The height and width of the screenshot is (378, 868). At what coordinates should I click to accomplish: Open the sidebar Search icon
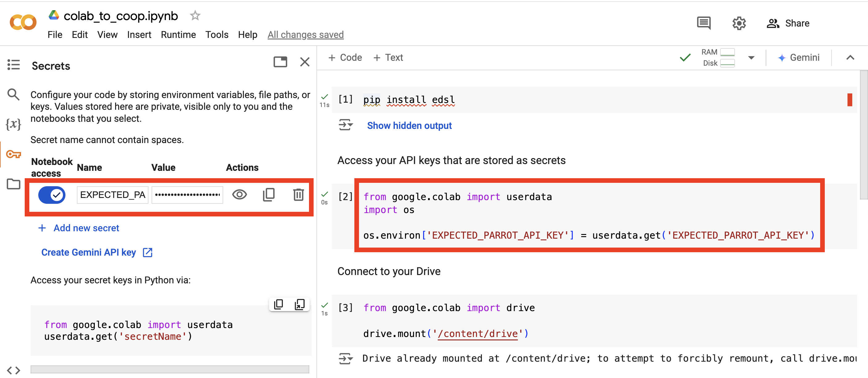tap(14, 95)
